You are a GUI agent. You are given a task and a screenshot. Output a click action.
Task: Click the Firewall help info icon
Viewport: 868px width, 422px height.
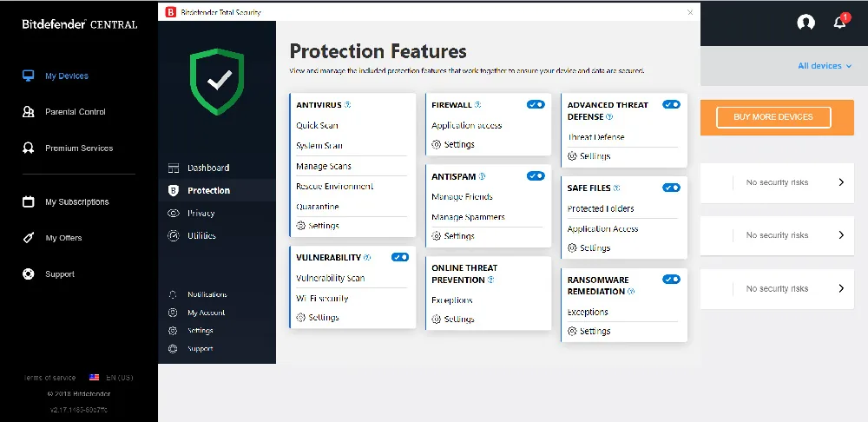[477, 105]
